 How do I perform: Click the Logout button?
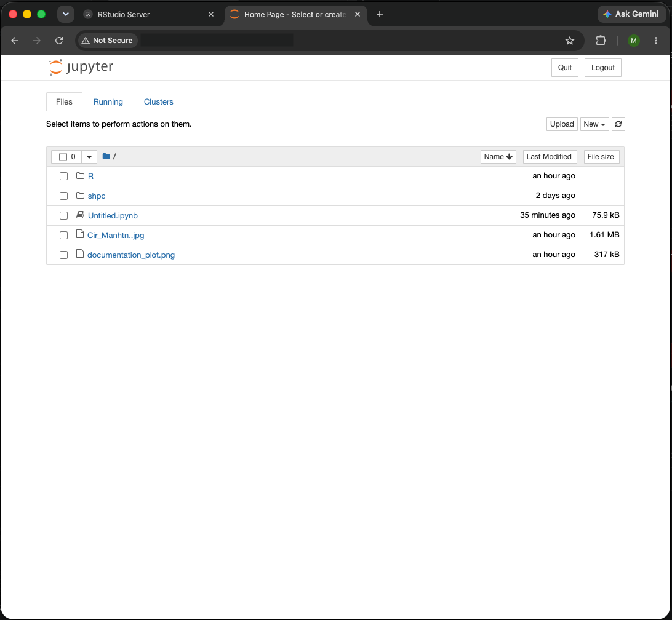tap(602, 68)
